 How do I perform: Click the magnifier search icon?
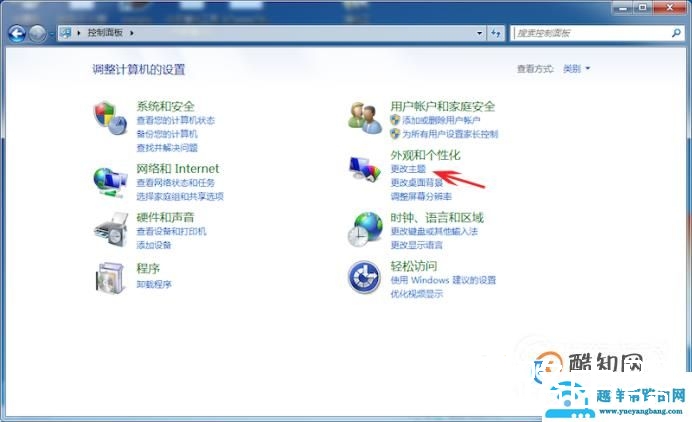coord(676,33)
